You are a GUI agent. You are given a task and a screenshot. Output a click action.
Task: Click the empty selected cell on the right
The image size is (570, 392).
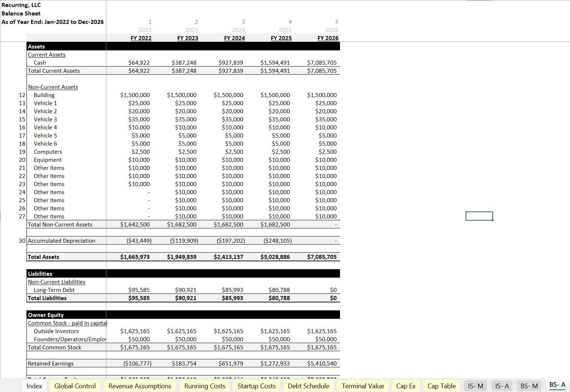(479, 216)
